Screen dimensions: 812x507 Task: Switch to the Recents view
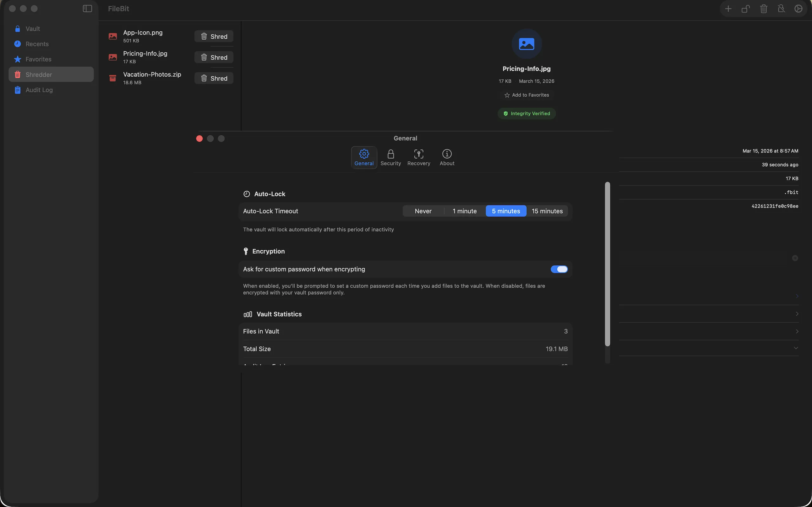[37, 44]
